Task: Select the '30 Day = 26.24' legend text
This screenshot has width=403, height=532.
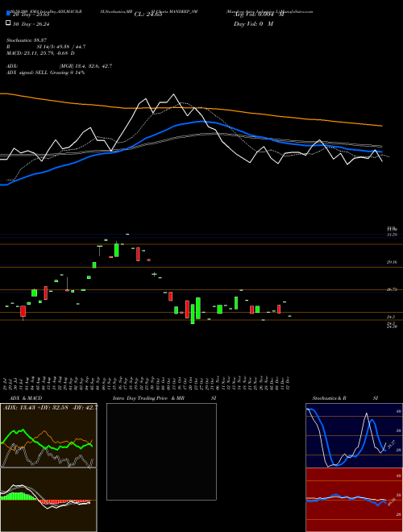Action: [x=31, y=23]
